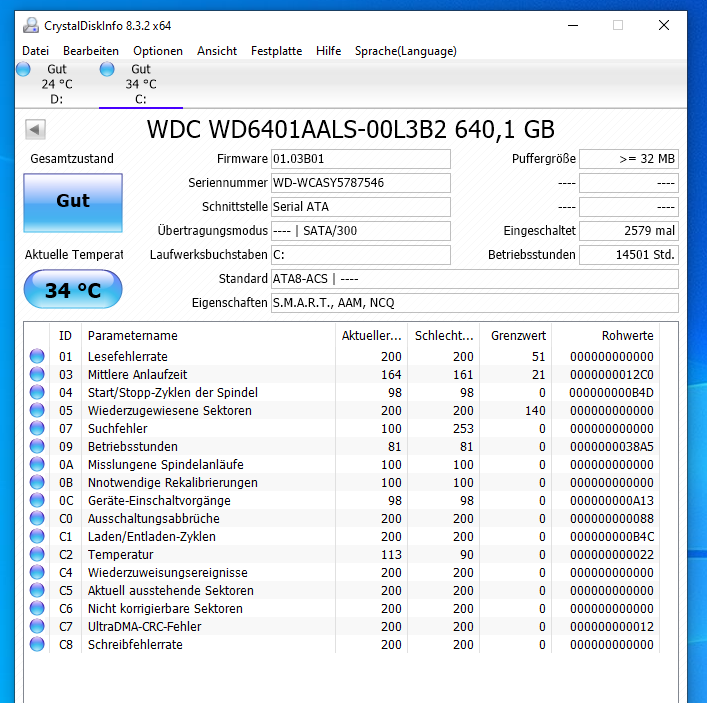The height and width of the screenshot is (703, 707).
Task: Click the Eingeschaltet field 2579 mal
Action: click(x=629, y=231)
